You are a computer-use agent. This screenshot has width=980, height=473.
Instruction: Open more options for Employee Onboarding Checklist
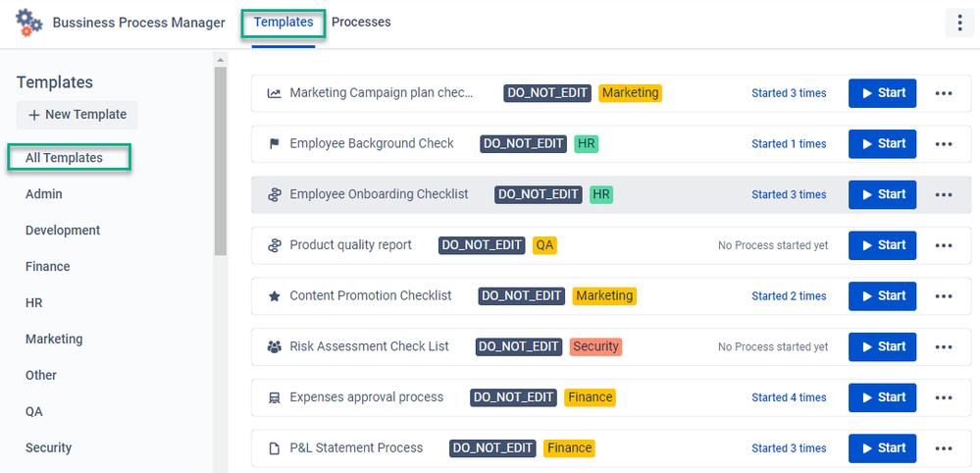(944, 194)
